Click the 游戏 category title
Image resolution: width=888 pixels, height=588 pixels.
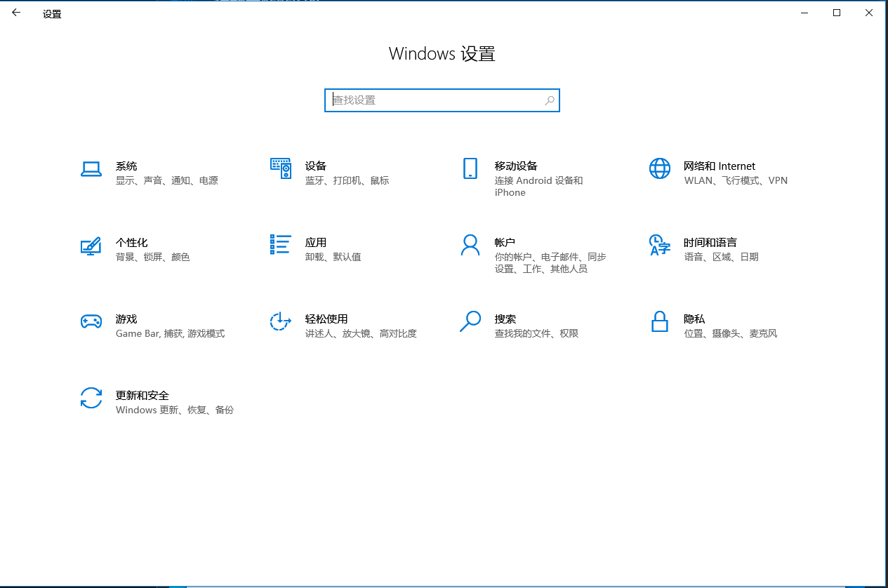126,319
